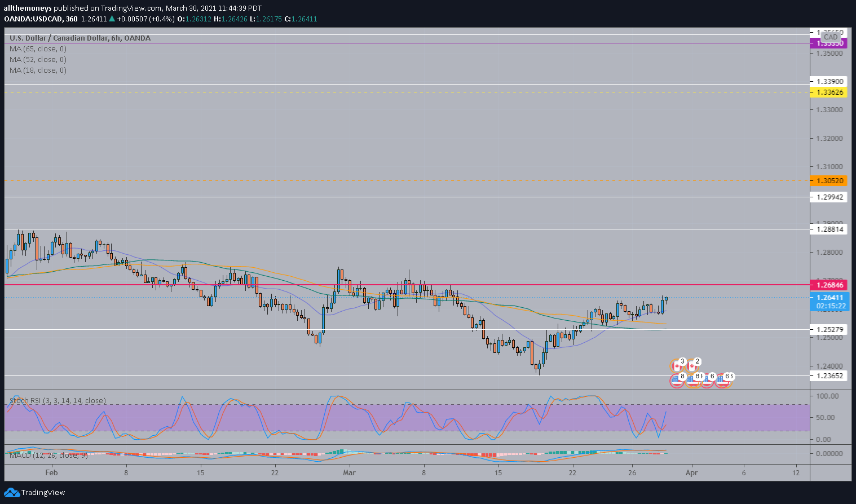Select the yellow 1.33626 price level label

(x=829, y=92)
